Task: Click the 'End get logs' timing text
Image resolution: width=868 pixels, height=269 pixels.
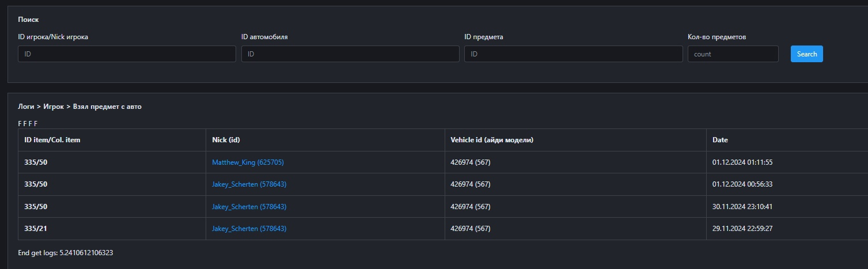Action: (x=66, y=252)
